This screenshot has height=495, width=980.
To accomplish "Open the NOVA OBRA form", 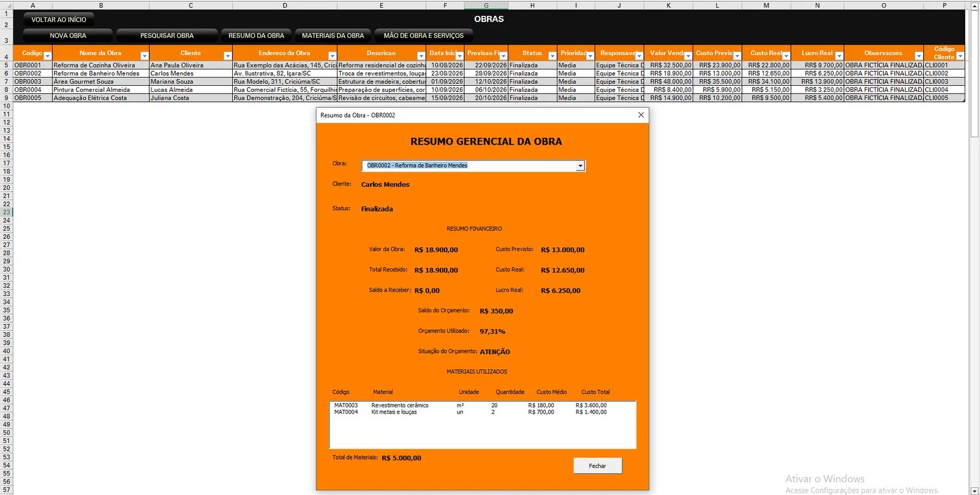I will (68, 36).
